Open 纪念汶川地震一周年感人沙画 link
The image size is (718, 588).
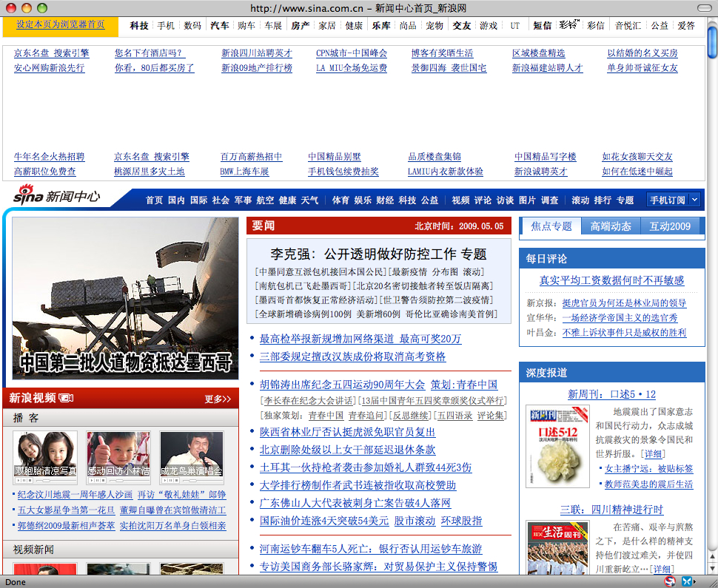(75, 495)
